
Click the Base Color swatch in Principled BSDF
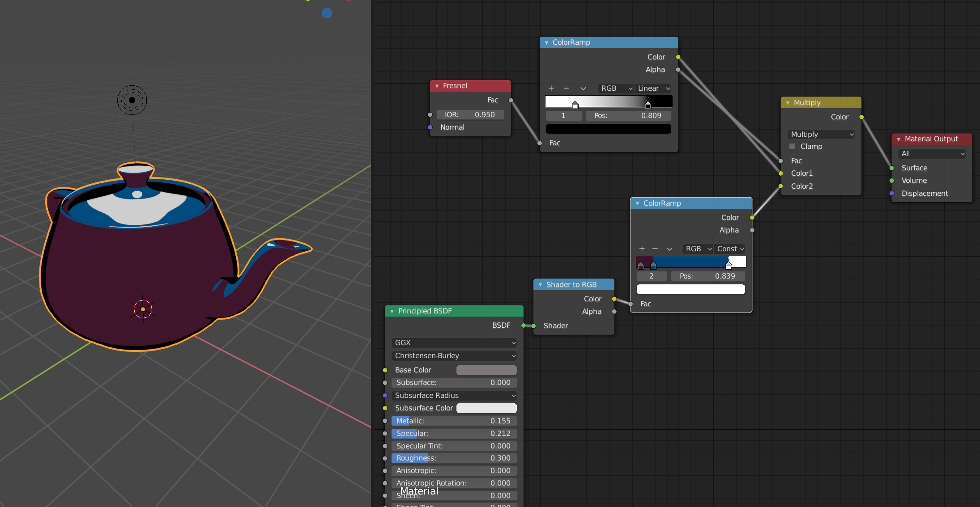point(486,370)
